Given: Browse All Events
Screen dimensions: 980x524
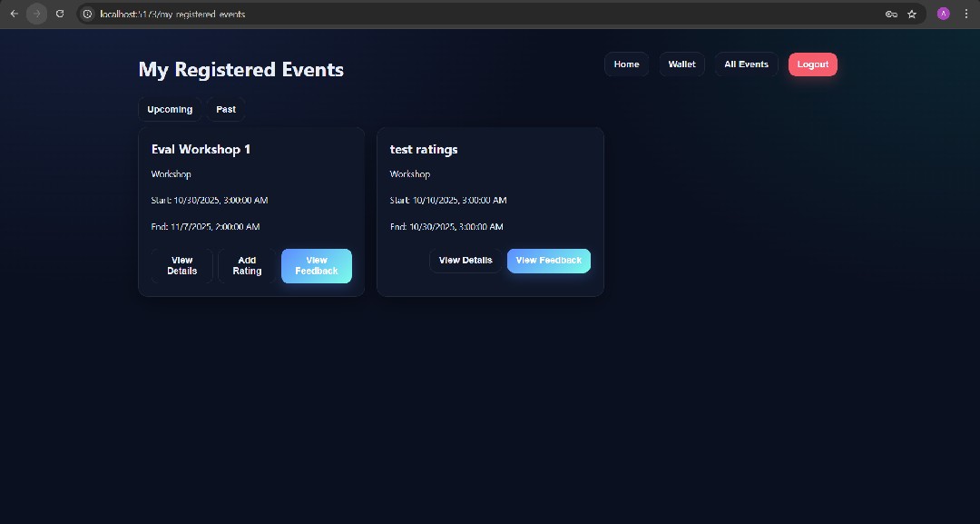Looking at the screenshot, I should [x=746, y=64].
